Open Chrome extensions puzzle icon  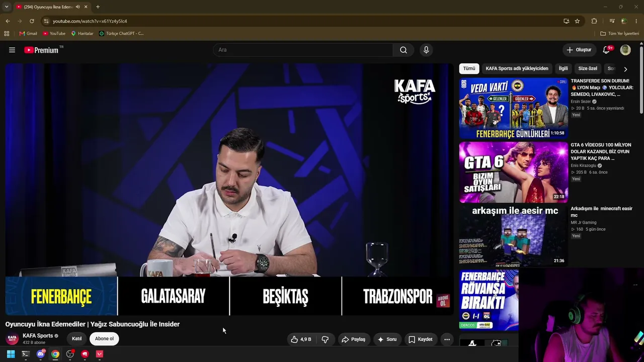tap(594, 21)
